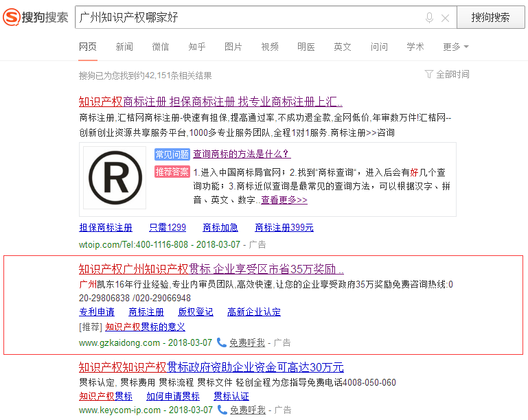This screenshot has width=528, height=420.
Task: Open the 商标注册 sublink under gzkaidong result
Action: coord(146,312)
